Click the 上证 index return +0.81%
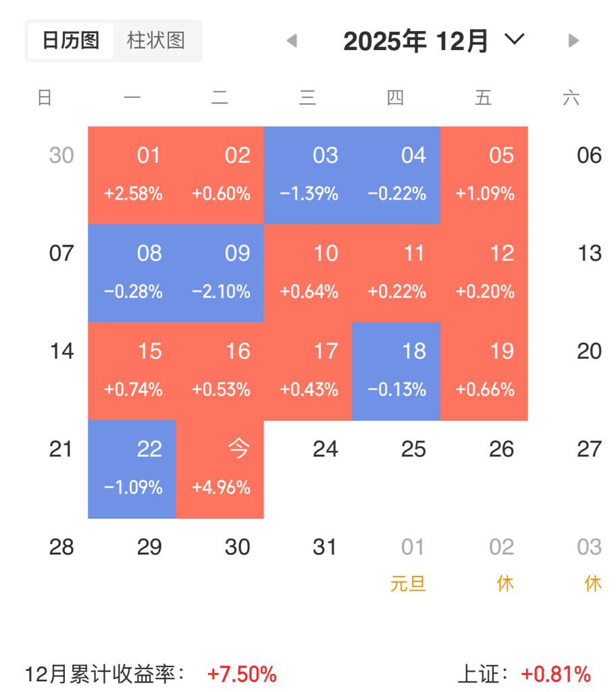 (x=556, y=674)
